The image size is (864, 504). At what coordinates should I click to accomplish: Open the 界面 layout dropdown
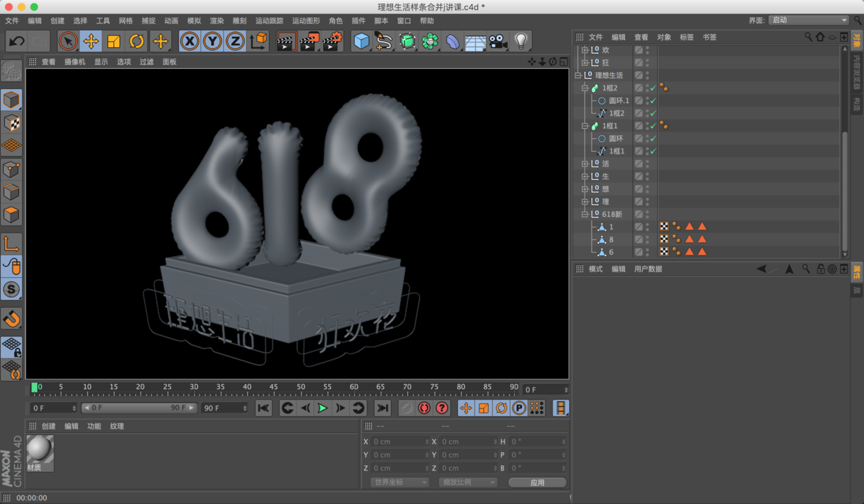pyautogui.click(x=808, y=20)
